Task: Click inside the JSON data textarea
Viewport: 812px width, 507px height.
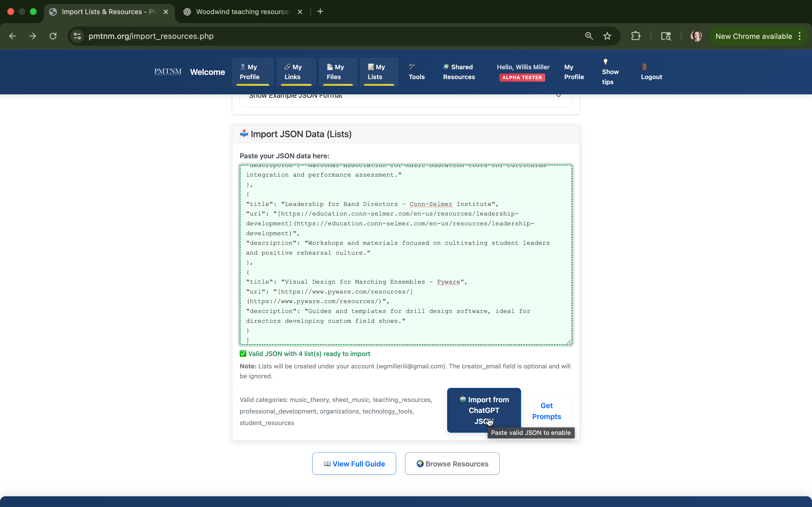Action: coord(405,255)
